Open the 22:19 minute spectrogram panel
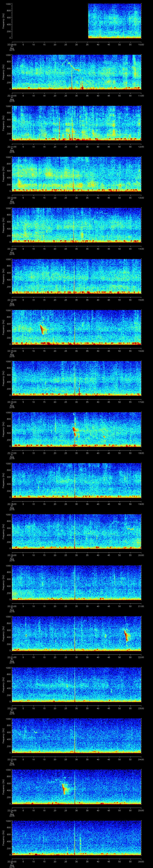Screen dimensions: 153x868 coord(76,531)
